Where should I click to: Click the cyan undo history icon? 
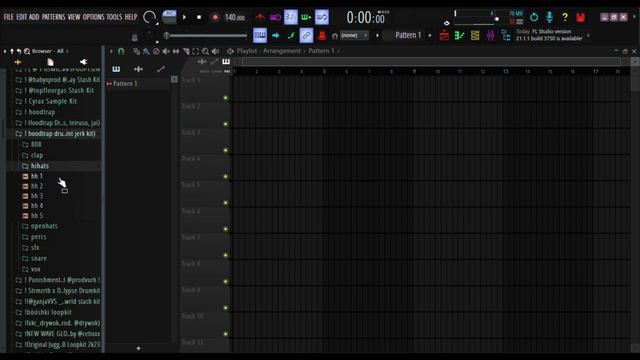tap(534, 17)
